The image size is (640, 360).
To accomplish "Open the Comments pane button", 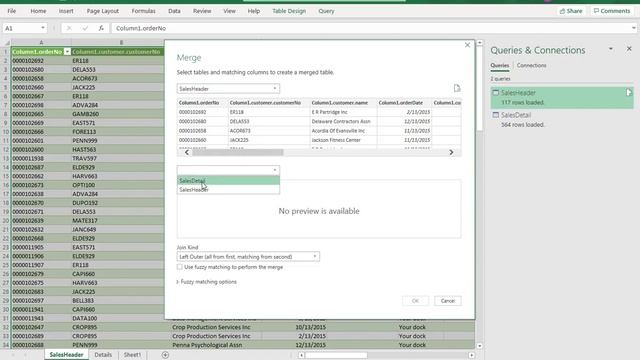I will pos(612,11).
